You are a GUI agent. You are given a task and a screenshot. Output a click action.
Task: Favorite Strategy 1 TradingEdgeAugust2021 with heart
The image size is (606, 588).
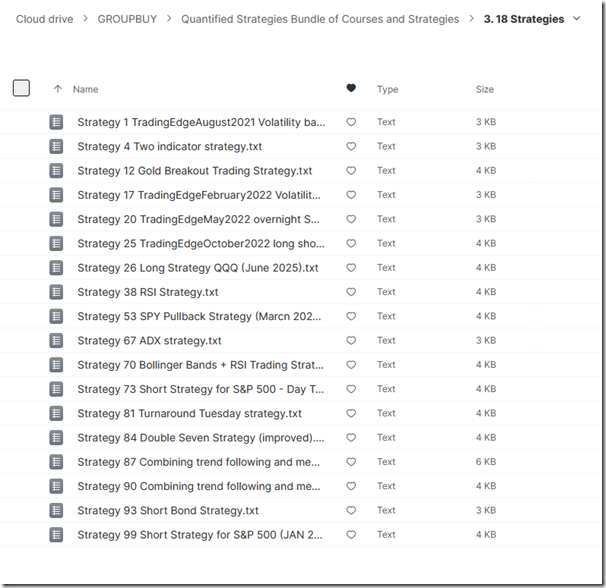tap(351, 122)
